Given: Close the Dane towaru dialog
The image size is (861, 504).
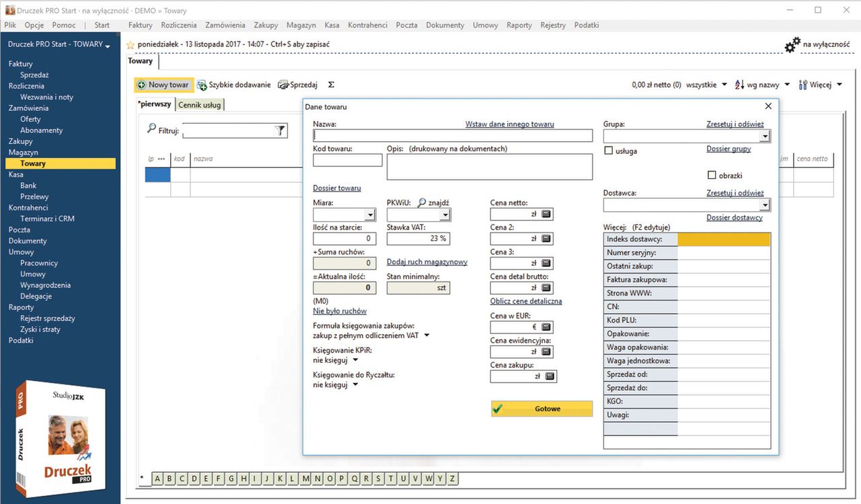Looking at the screenshot, I should [x=769, y=106].
